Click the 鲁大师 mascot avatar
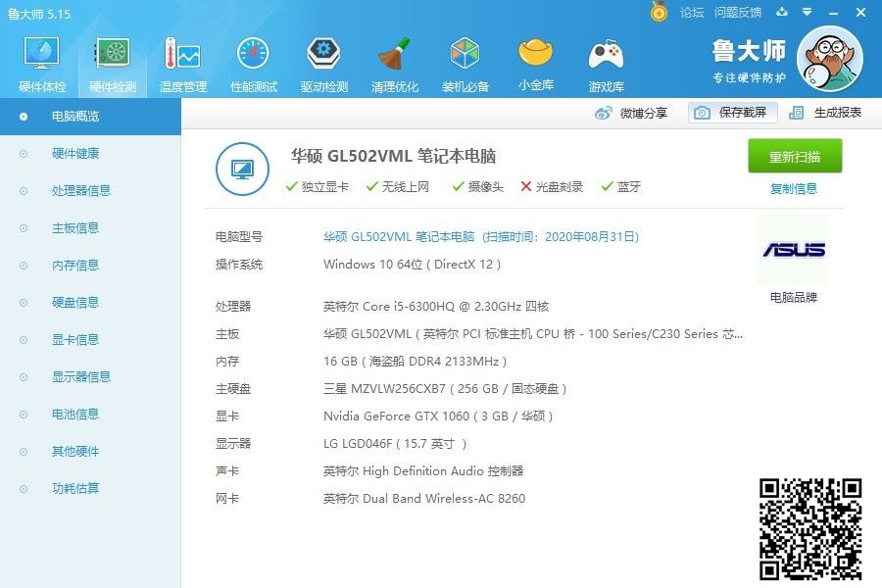Viewport: 882px width, 588px height. point(829,59)
